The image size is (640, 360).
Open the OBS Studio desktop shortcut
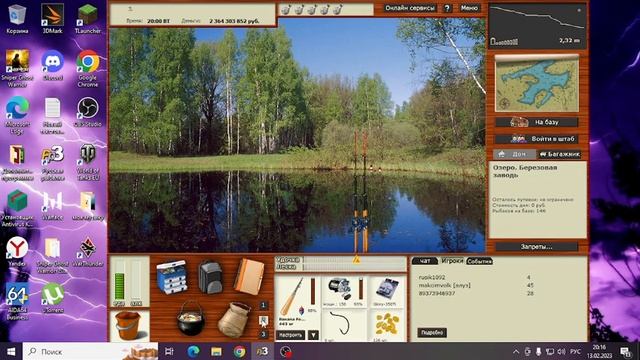[88, 112]
